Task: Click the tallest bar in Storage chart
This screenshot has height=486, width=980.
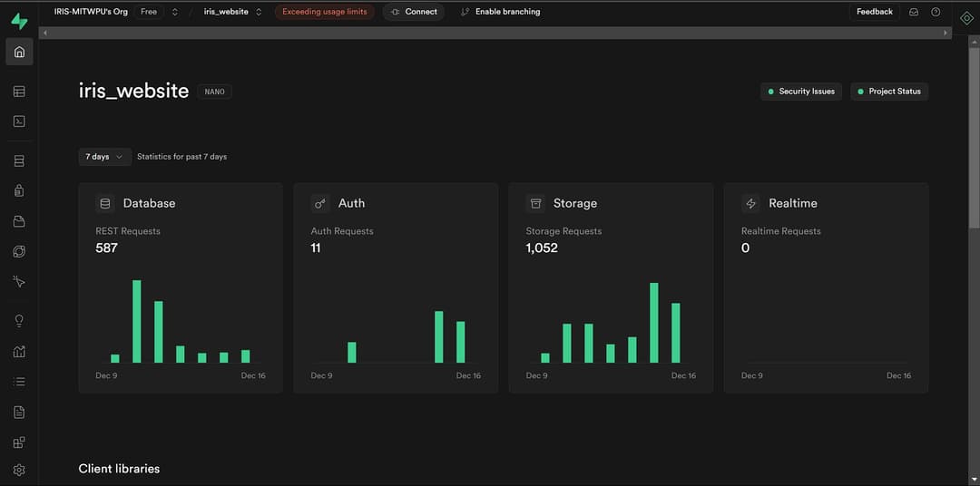Action: click(x=653, y=323)
